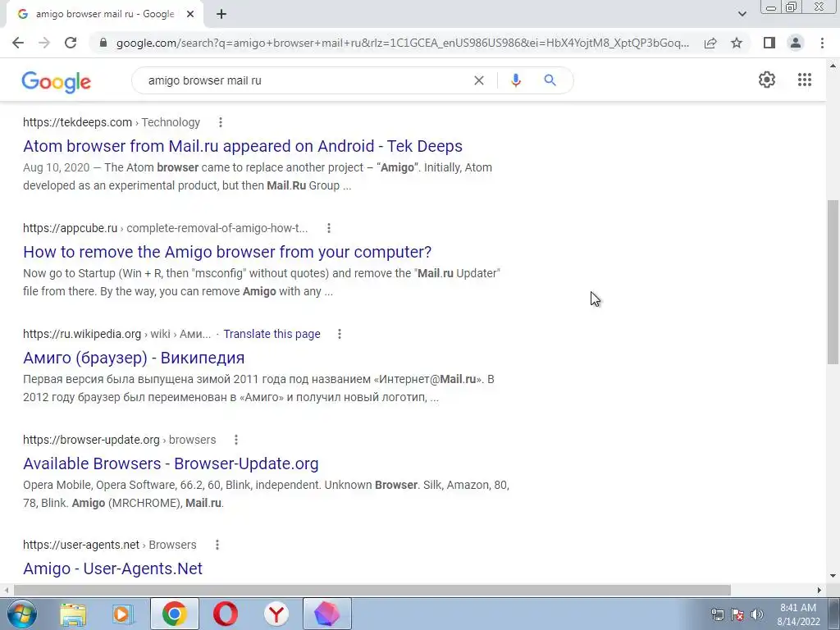Go to the Google logo homepage

[x=57, y=81]
